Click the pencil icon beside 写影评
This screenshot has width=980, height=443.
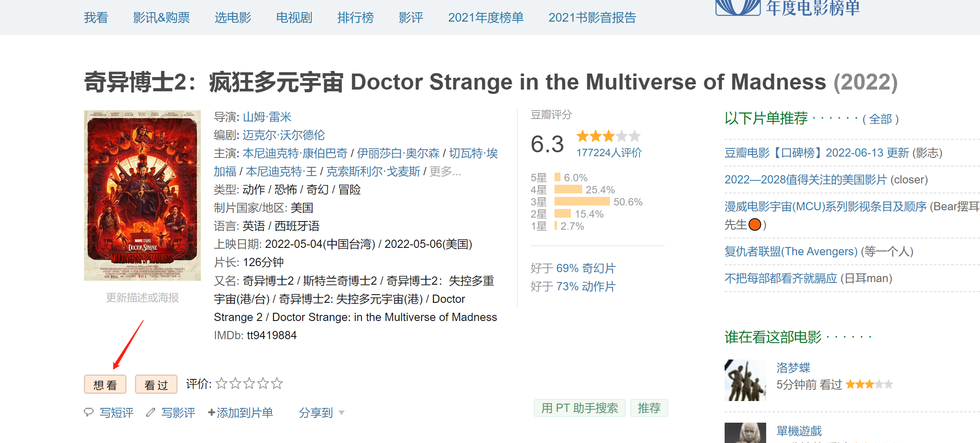151,412
